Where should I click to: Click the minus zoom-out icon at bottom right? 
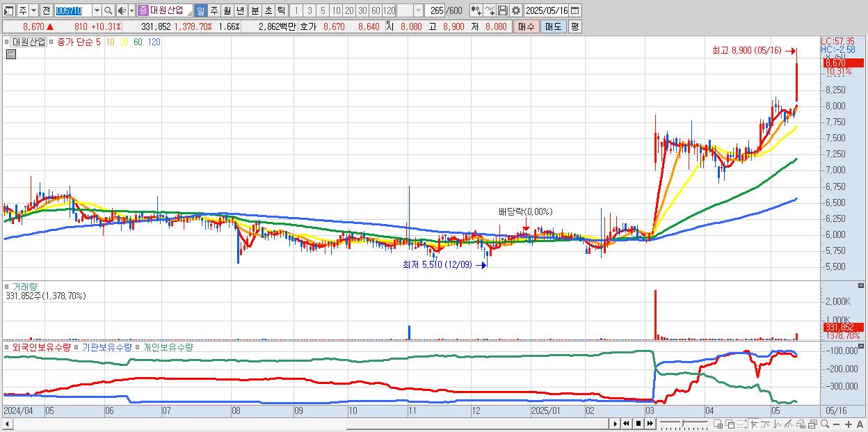[x=837, y=424]
